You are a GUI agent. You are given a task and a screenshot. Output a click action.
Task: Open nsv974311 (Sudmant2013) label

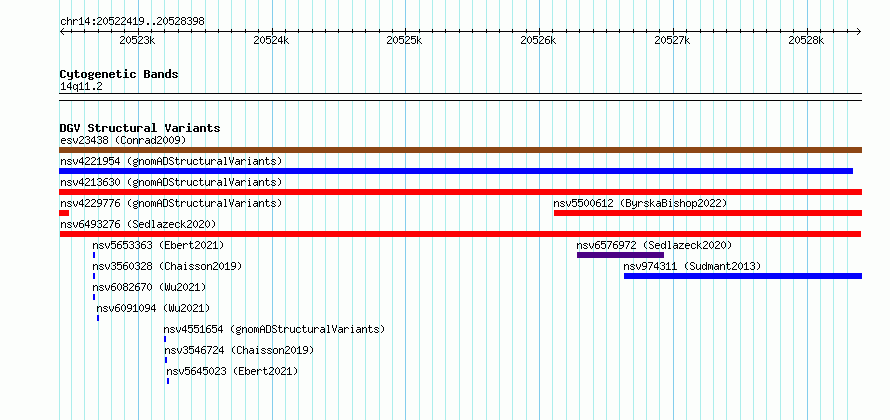pos(692,266)
